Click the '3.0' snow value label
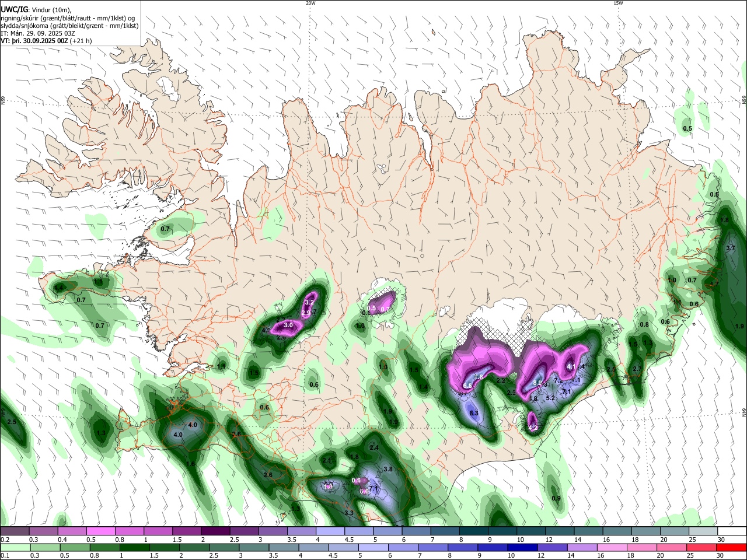Viewport: 747px width, 560px height. click(288, 325)
